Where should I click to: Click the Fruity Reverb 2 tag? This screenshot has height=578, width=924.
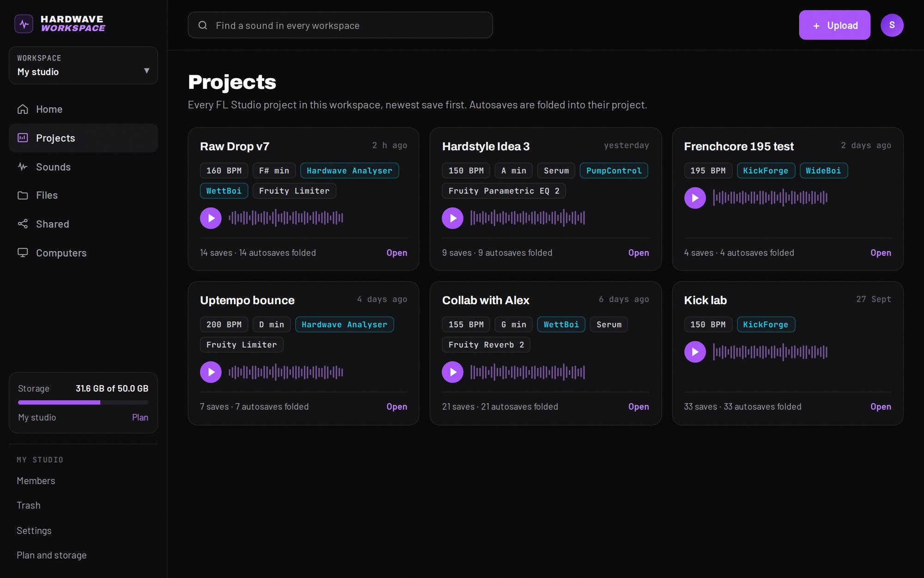(x=486, y=345)
